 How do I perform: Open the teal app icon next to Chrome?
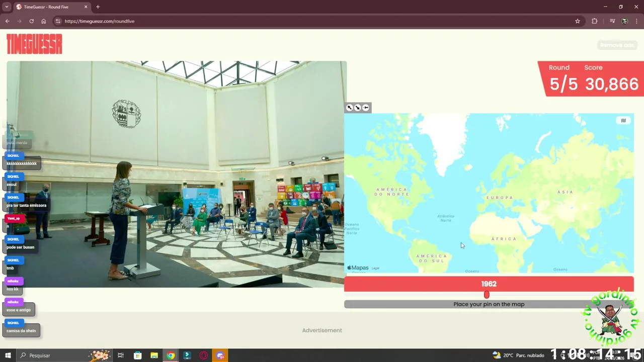[187, 355]
